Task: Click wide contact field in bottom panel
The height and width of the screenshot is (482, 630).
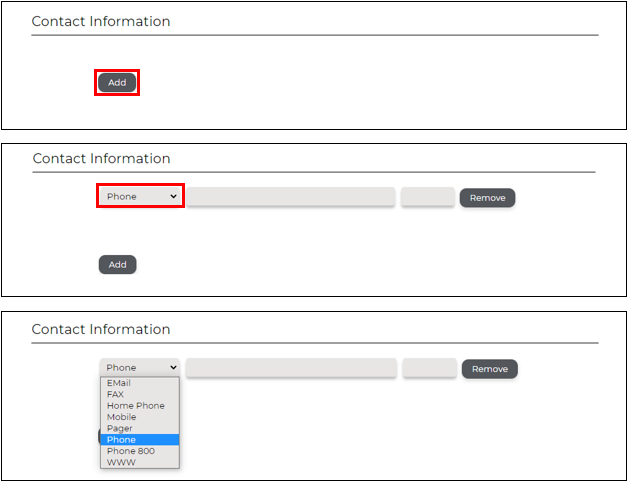Action: click(291, 368)
